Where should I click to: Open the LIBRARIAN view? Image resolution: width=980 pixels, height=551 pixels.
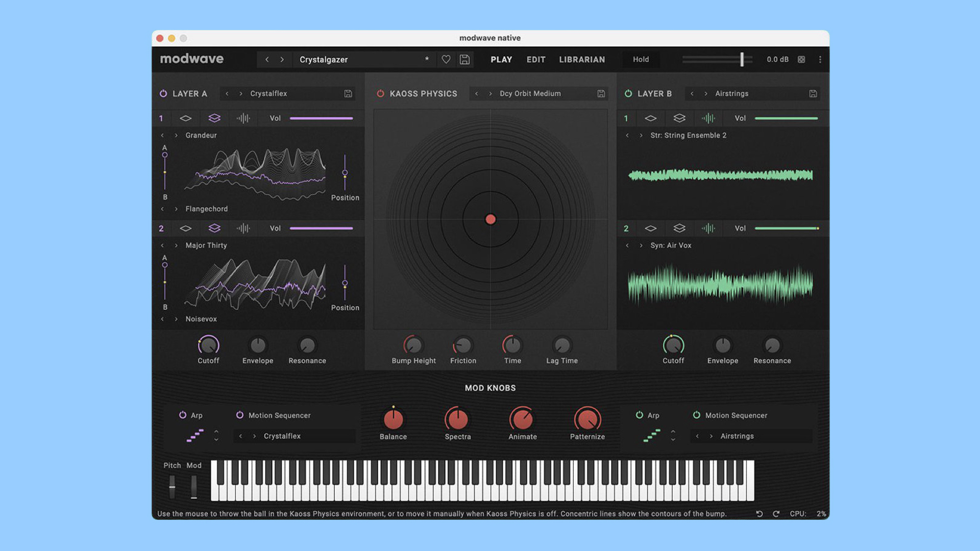click(x=581, y=59)
